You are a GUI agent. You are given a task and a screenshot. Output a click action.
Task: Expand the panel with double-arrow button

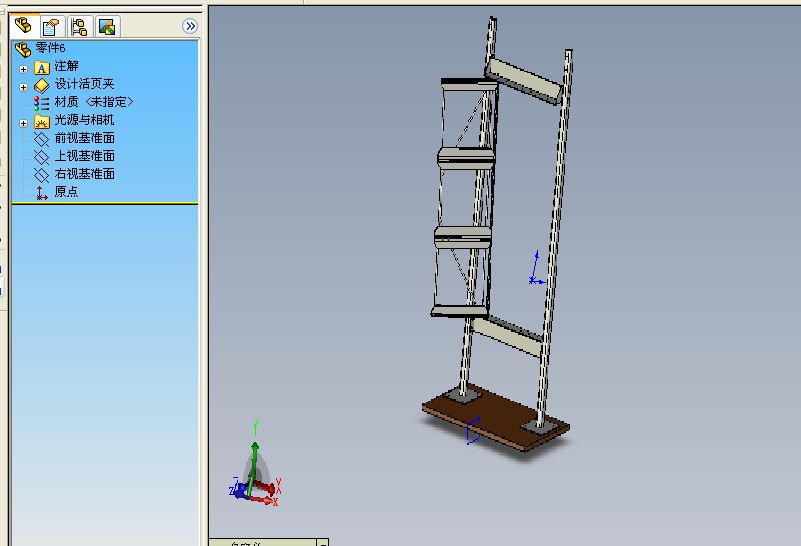[190, 26]
